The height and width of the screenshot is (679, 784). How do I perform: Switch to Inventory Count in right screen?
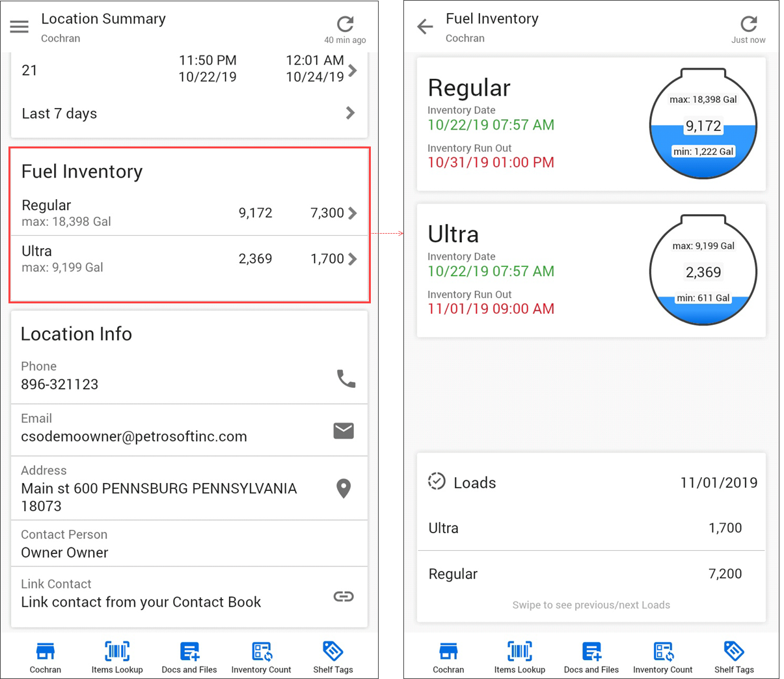point(662,657)
